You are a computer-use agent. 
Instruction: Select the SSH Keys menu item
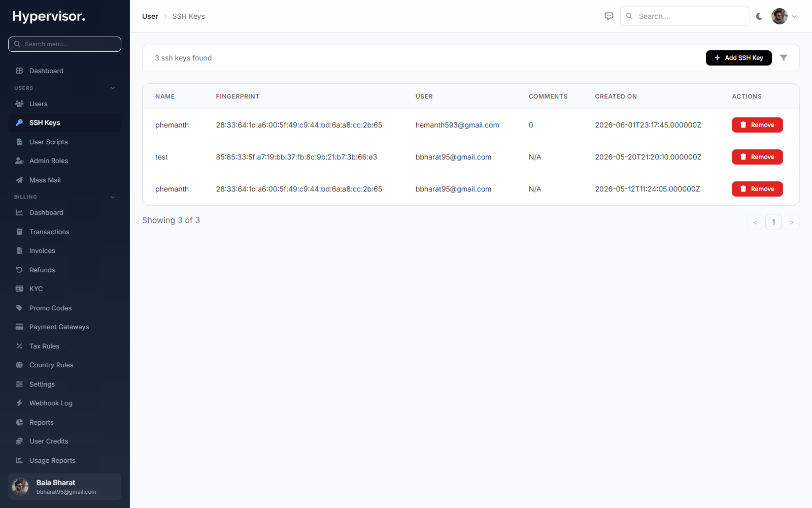pos(64,123)
